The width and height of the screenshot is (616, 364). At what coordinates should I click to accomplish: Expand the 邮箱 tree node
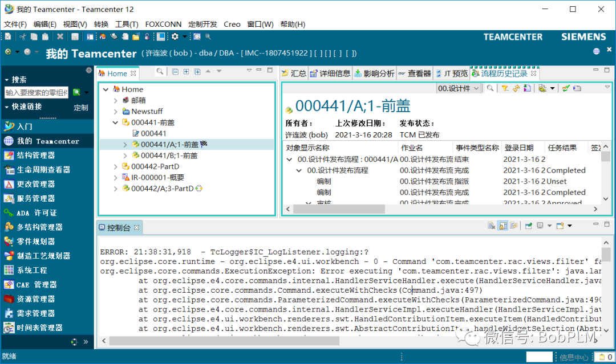[115, 100]
